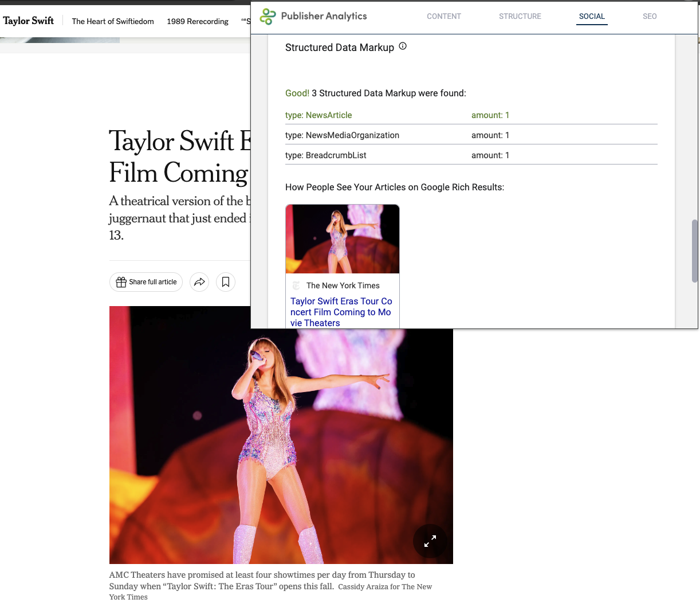Expand the concert photo to fullscreen
This screenshot has width=700, height=603.
[x=430, y=541]
